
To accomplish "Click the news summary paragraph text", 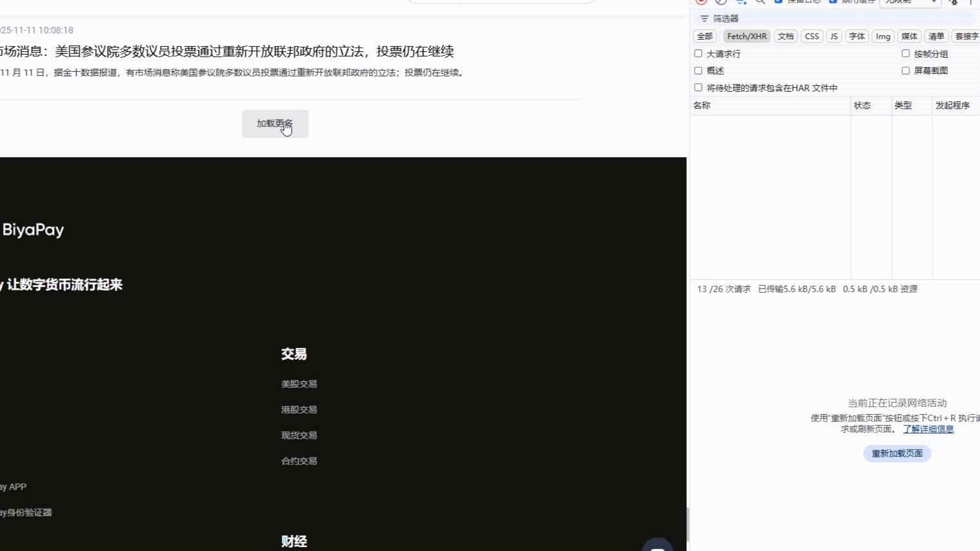I will click(x=233, y=73).
